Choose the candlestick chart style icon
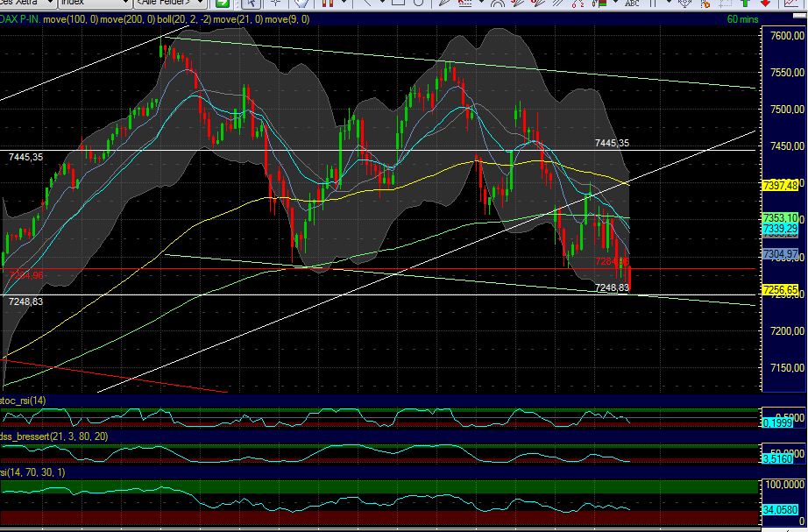 point(328,4)
